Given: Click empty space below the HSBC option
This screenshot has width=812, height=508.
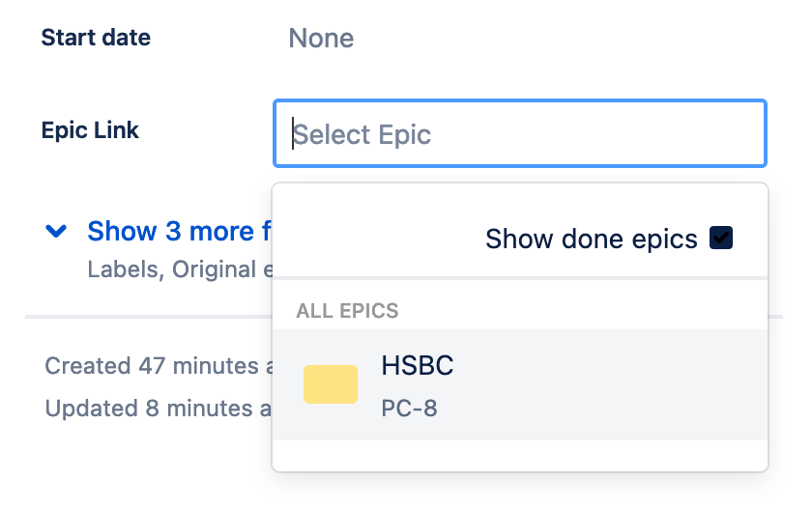Looking at the screenshot, I should coord(520,455).
